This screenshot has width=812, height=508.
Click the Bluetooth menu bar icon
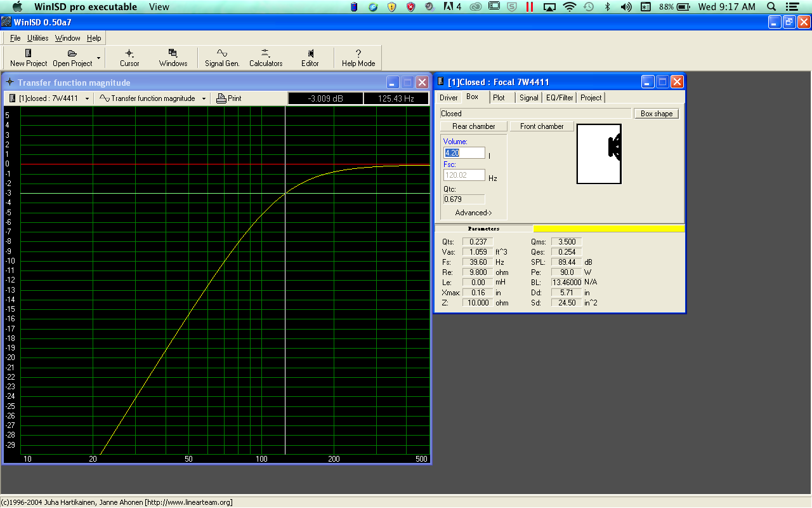tap(607, 7)
